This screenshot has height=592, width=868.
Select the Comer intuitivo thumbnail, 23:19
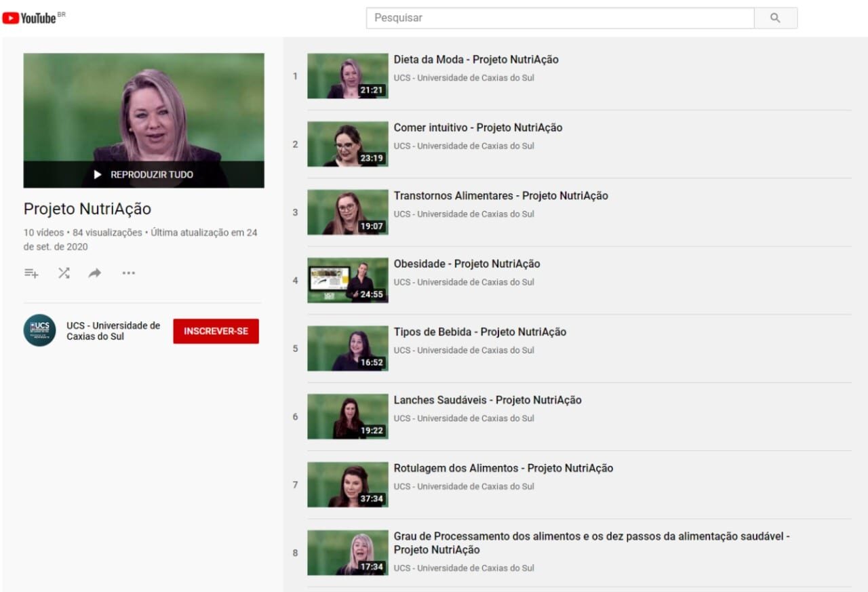click(348, 144)
